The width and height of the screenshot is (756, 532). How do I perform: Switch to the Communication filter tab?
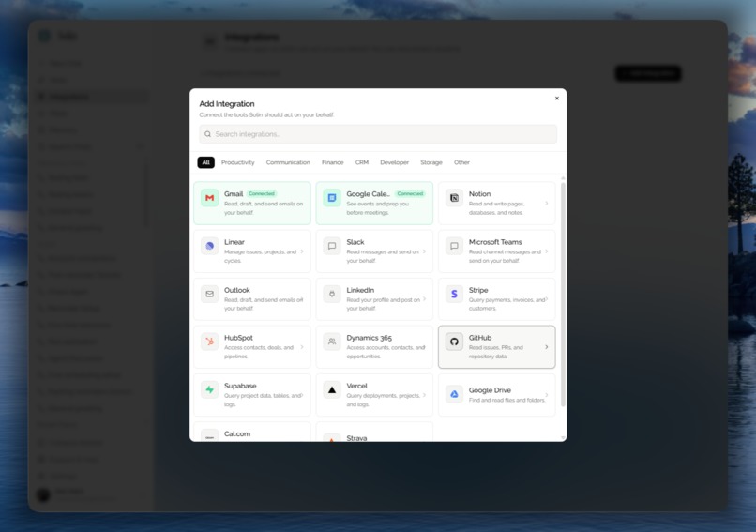tap(288, 162)
